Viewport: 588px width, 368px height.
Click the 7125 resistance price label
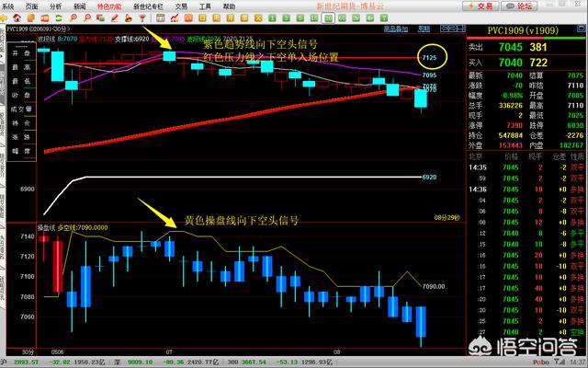430,58
